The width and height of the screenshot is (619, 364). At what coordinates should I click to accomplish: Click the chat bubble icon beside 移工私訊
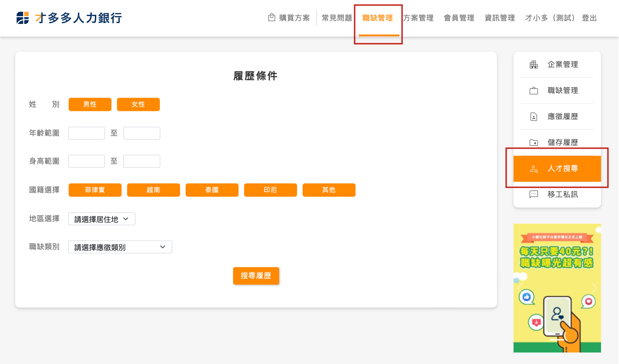click(534, 195)
